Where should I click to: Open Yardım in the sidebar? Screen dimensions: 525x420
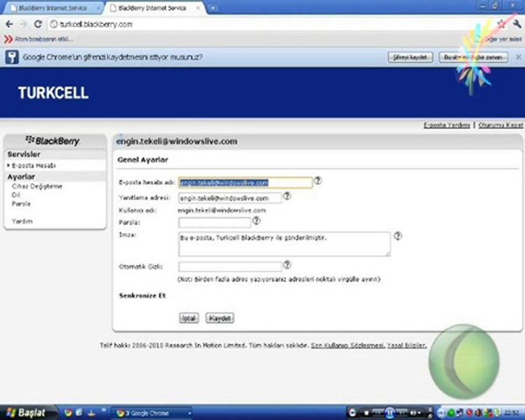(x=22, y=221)
